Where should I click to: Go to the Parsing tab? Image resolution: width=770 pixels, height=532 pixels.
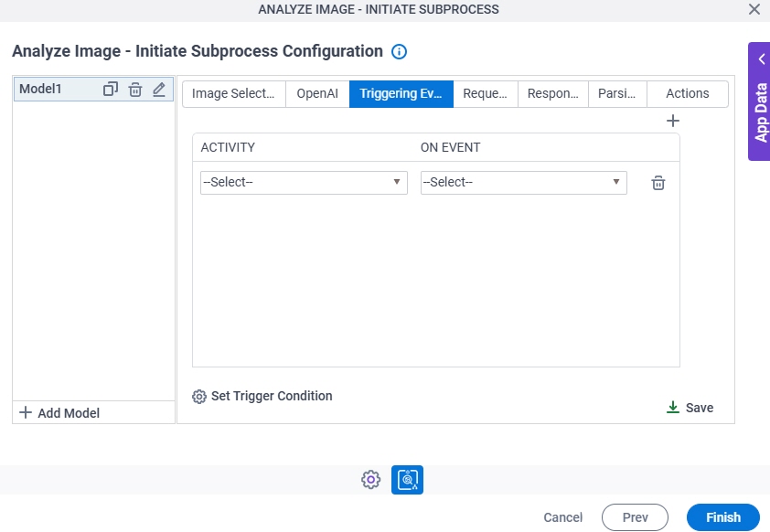click(x=617, y=94)
